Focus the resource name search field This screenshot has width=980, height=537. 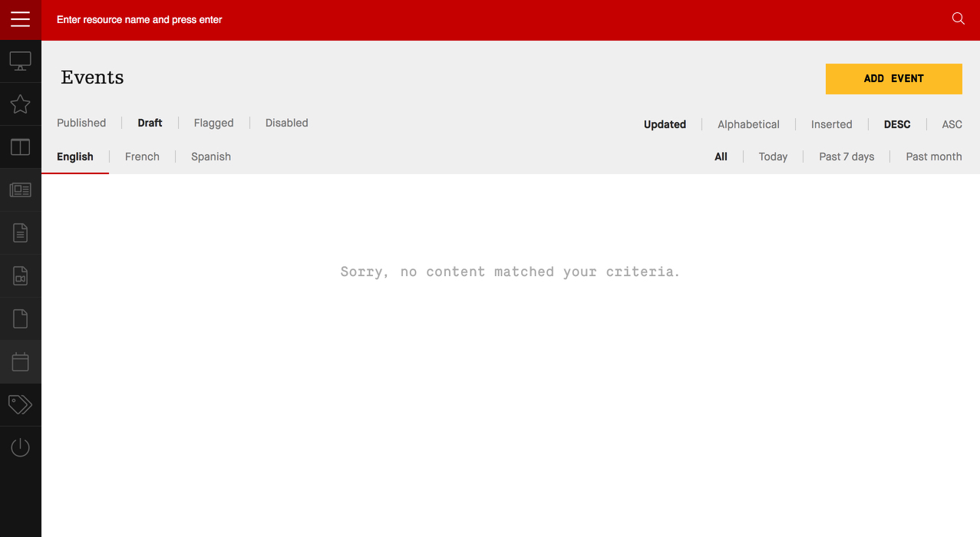491,20
